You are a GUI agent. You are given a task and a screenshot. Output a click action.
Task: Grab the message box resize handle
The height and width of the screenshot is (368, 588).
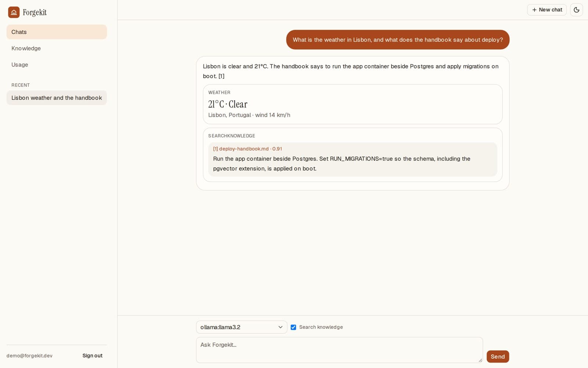click(x=480, y=360)
